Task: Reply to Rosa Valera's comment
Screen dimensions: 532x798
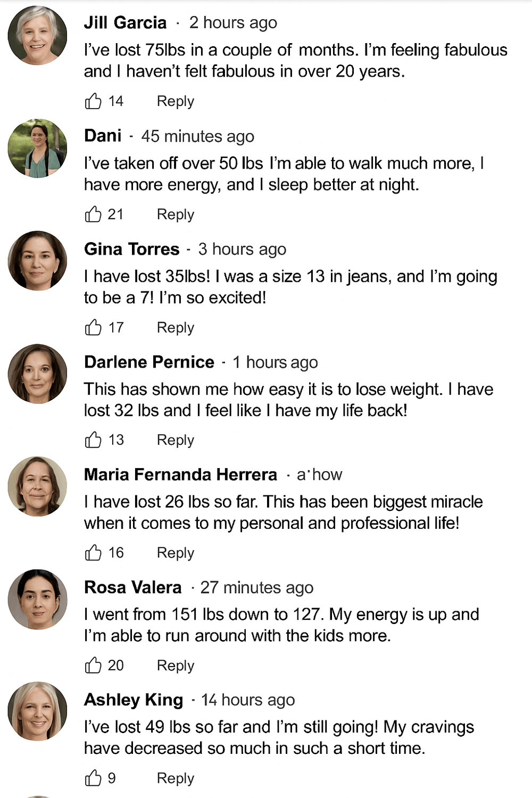Action: click(176, 666)
